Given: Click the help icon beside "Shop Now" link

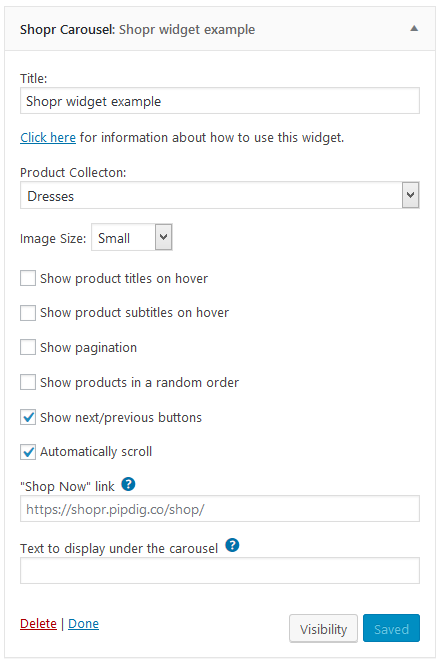Looking at the screenshot, I should [x=128, y=484].
